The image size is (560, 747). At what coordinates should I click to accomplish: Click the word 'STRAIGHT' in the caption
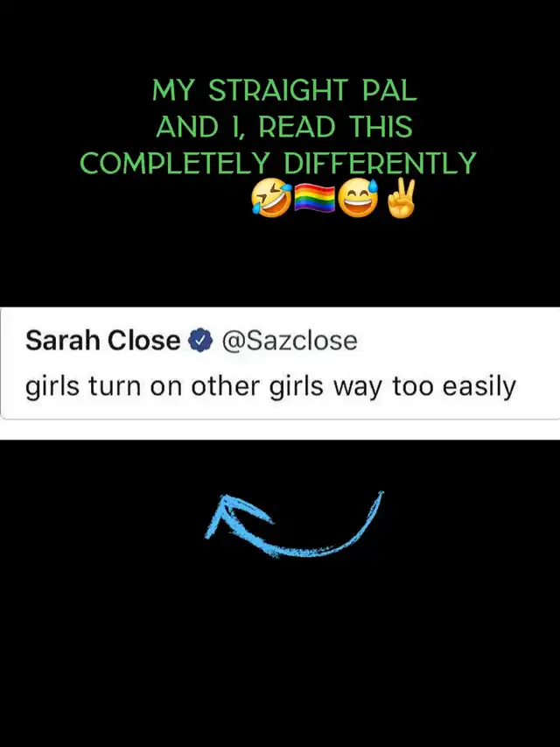coord(278,90)
